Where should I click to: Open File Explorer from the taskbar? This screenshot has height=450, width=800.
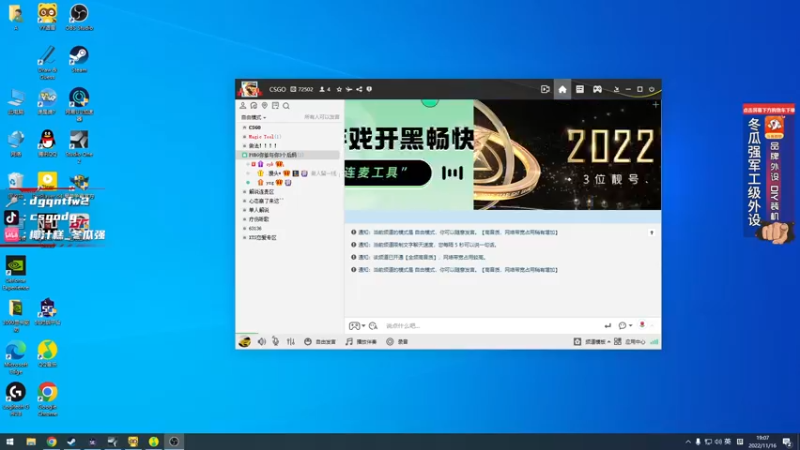[31, 442]
